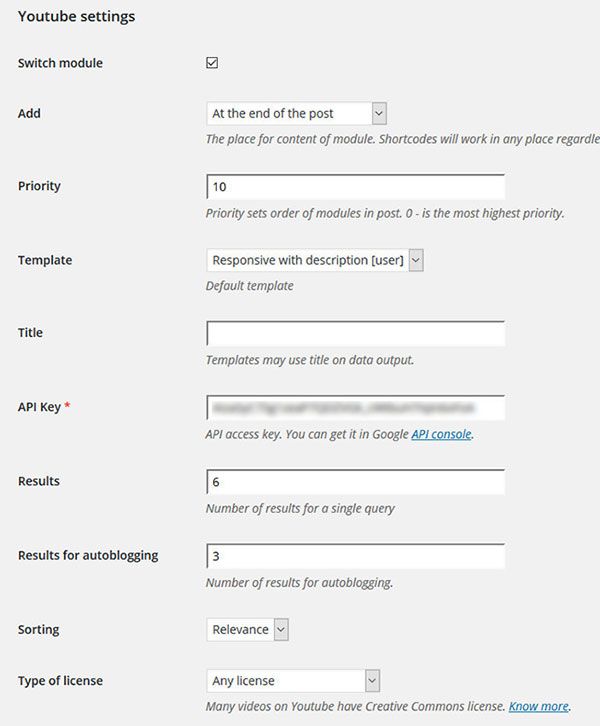Click the Results number field
The image size is (600, 726).
355,482
